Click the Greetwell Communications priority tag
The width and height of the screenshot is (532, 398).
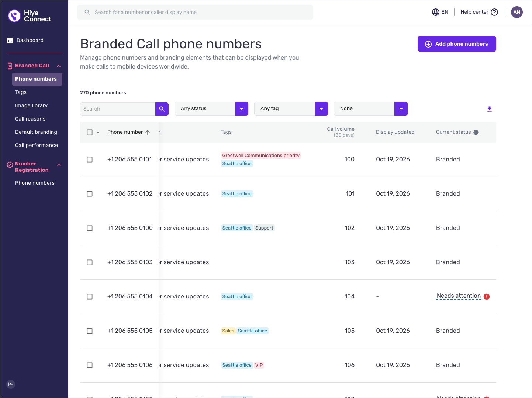pos(261,156)
